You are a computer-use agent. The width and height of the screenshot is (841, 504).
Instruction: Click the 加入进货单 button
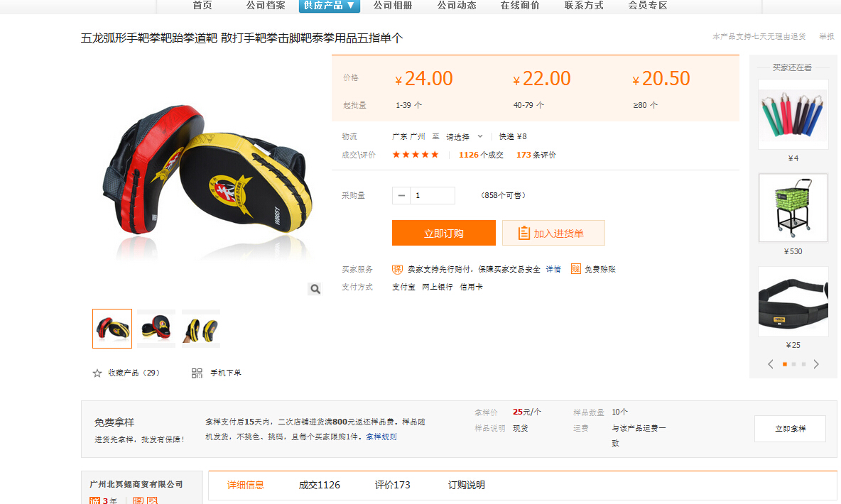[553, 234]
